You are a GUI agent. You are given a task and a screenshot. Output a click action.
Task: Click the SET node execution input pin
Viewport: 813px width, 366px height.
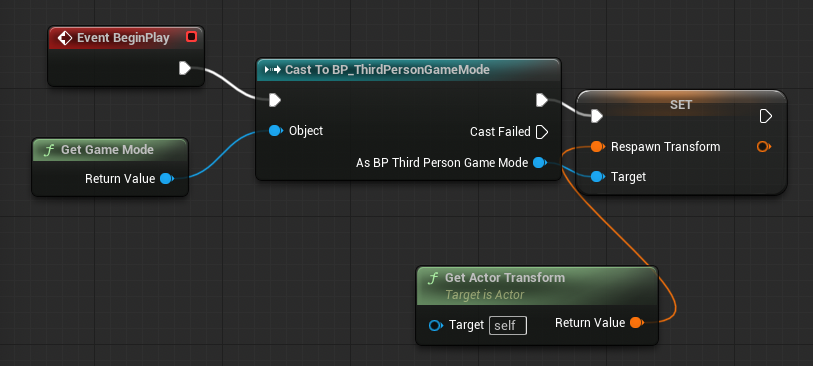click(x=597, y=116)
